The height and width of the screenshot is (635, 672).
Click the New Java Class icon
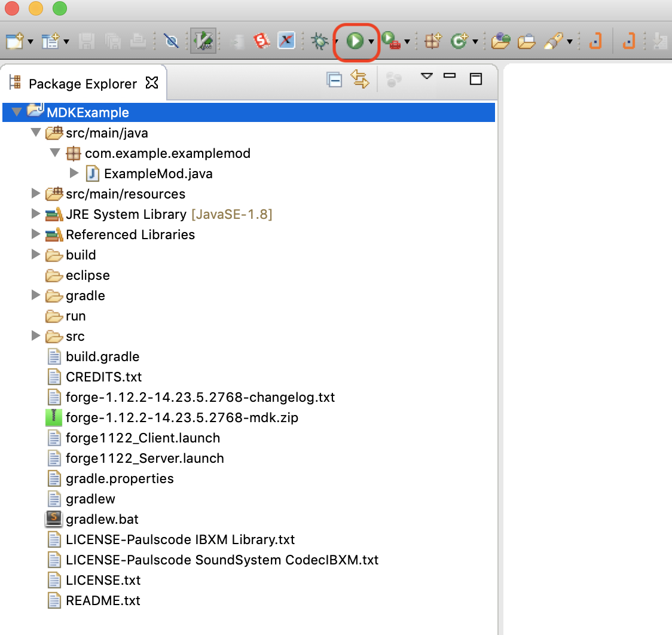459,41
